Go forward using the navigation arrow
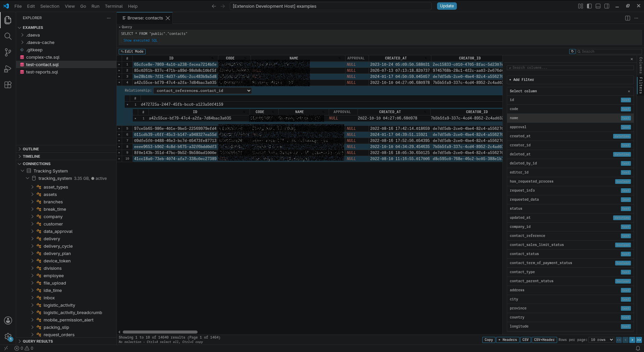This screenshot has height=352, width=644. pos(223,6)
